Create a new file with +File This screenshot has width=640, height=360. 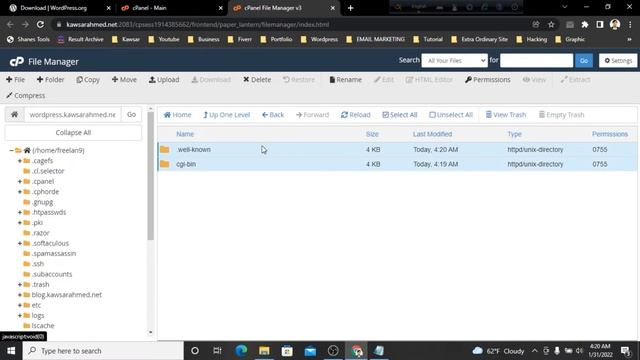(x=16, y=80)
